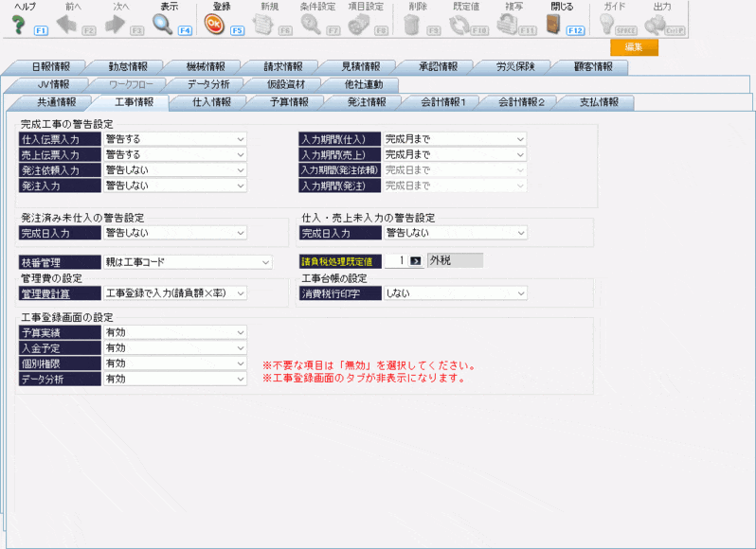Click the 新規 document icon

(x=263, y=25)
